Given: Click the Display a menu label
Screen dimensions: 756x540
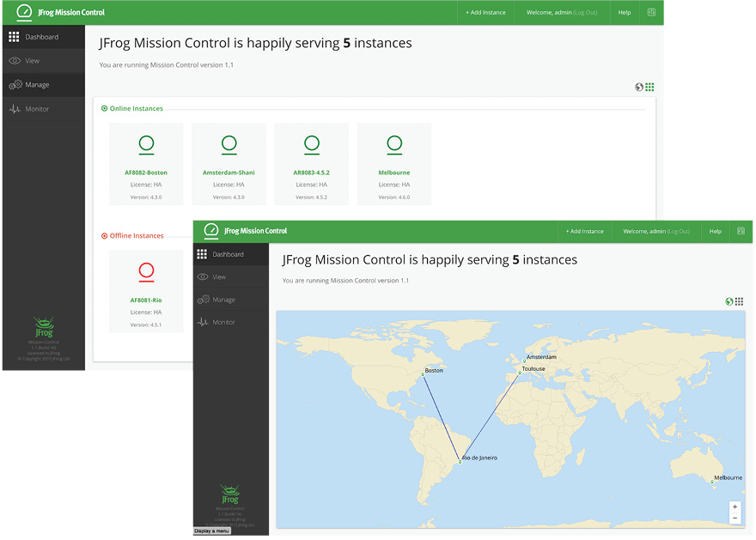Looking at the screenshot, I should pyautogui.click(x=211, y=531).
